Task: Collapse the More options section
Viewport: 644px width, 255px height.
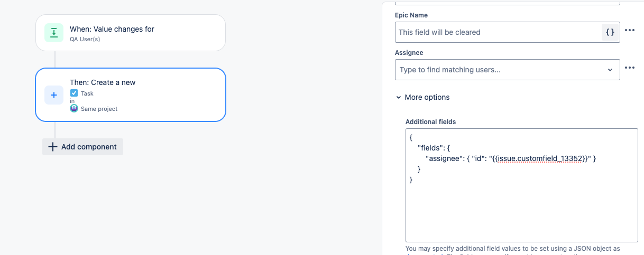Action: 422,97
